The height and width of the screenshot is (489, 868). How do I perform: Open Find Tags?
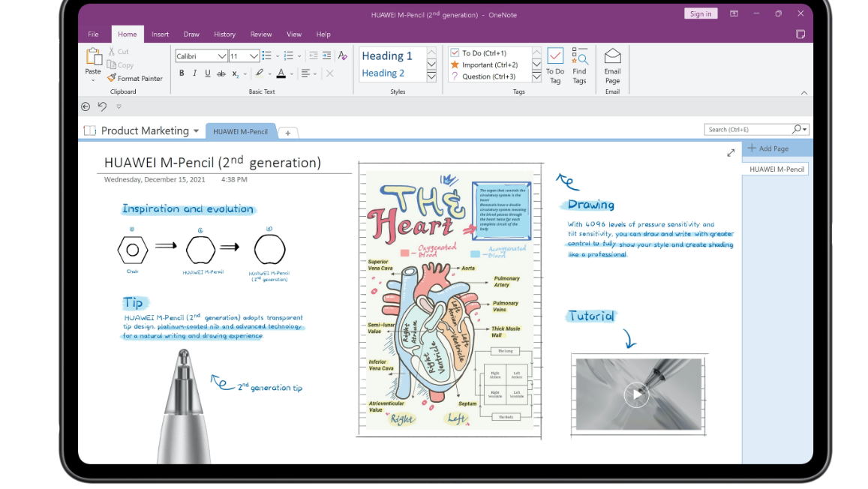[580, 66]
